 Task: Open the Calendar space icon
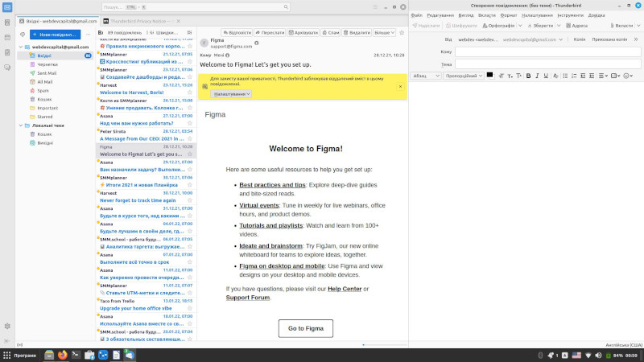[x=7, y=37]
